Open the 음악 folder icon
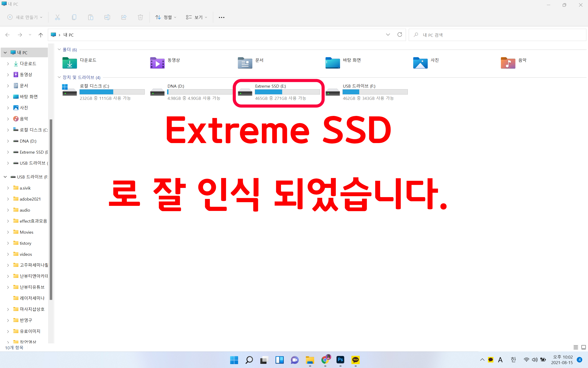 point(508,63)
